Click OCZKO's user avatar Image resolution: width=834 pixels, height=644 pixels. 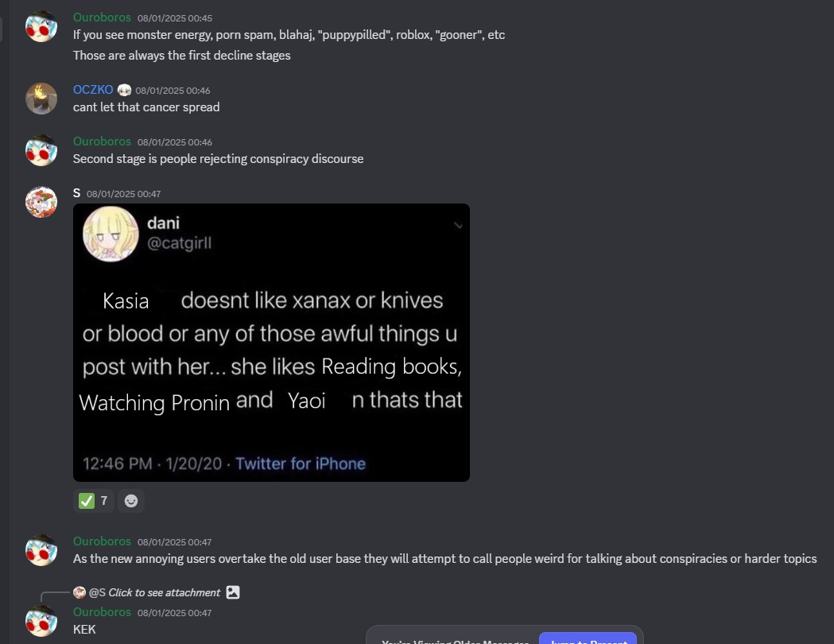[x=41, y=99]
